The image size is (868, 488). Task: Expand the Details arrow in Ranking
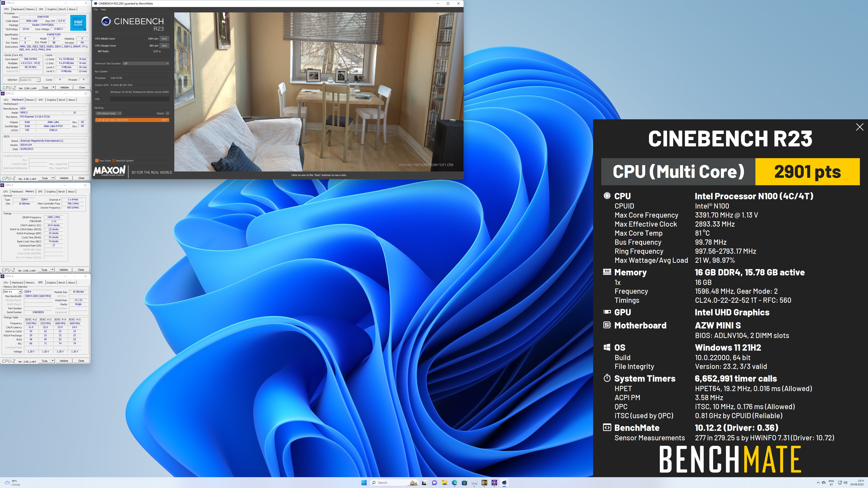pos(167,113)
